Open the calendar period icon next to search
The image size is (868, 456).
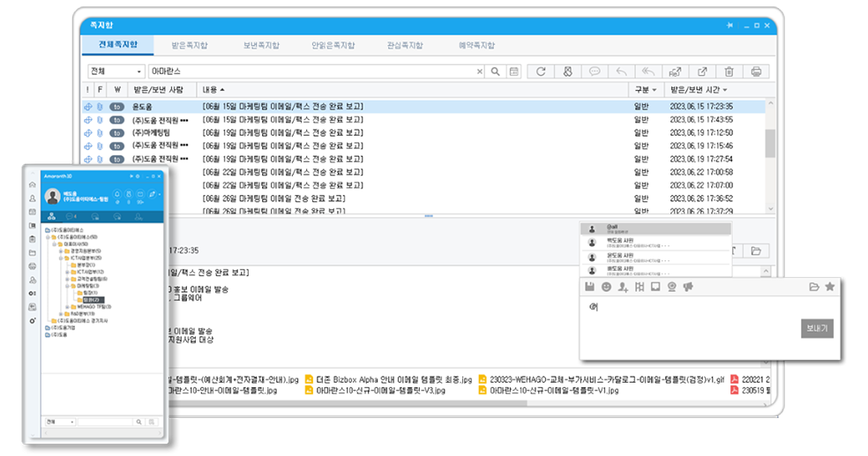[514, 71]
